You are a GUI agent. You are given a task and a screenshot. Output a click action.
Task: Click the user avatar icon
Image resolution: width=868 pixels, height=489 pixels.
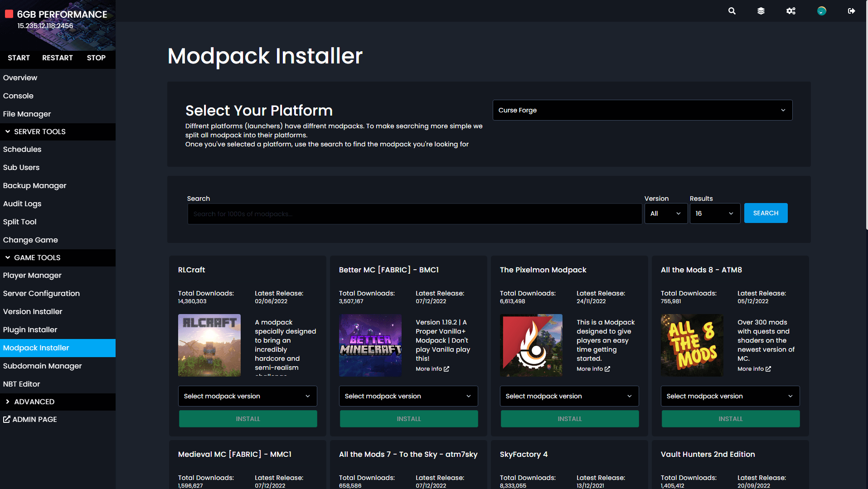(822, 11)
